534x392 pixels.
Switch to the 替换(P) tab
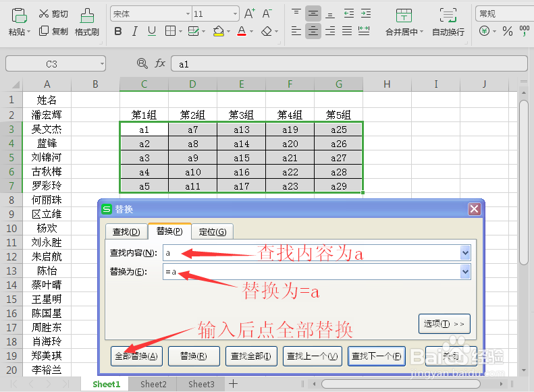coord(169,231)
